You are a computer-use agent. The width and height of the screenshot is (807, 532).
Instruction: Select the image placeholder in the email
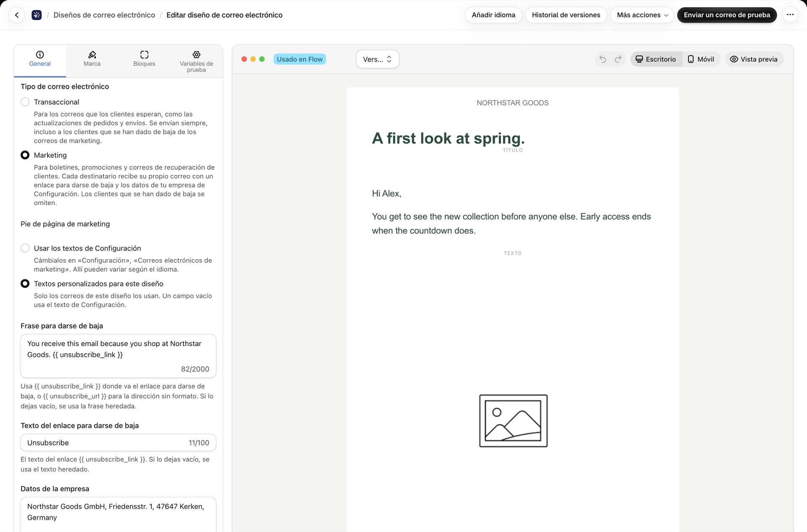pyautogui.click(x=513, y=421)
